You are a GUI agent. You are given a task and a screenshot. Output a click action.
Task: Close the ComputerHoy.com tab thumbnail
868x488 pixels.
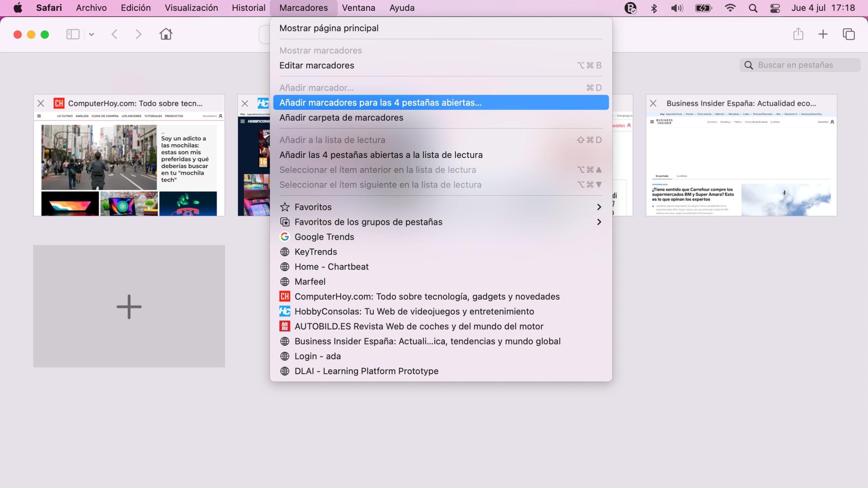41,103
